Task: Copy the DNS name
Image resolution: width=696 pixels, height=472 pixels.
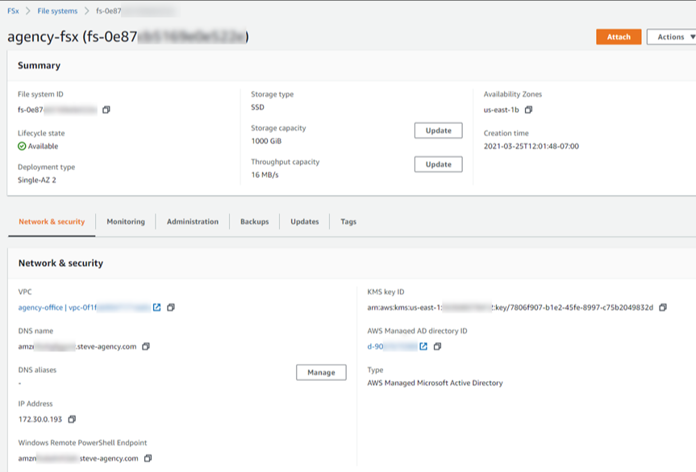Action: [x=146, y=347]
